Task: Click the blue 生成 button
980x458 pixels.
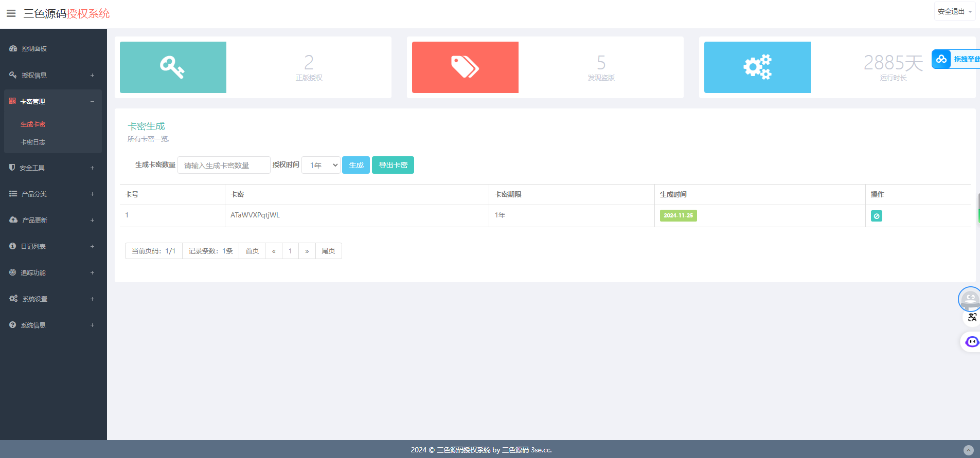Action: coord(356,165)
